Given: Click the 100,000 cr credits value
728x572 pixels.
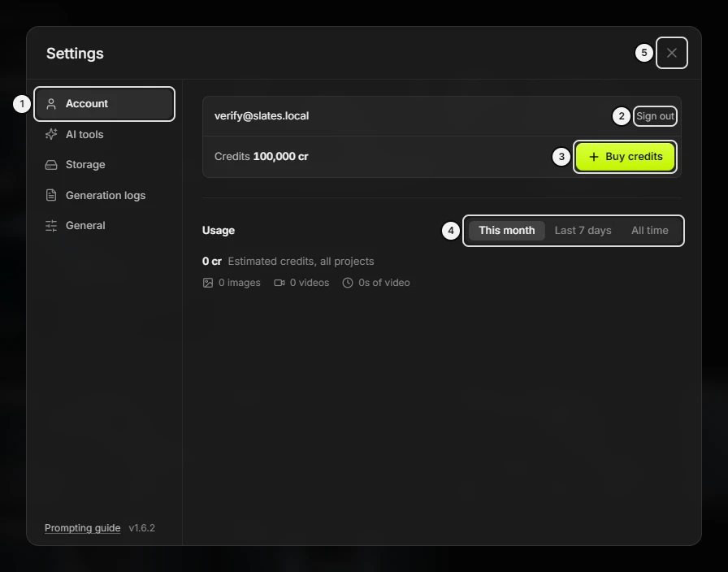Looking at the screenshot, I should [x=280, y=157].
